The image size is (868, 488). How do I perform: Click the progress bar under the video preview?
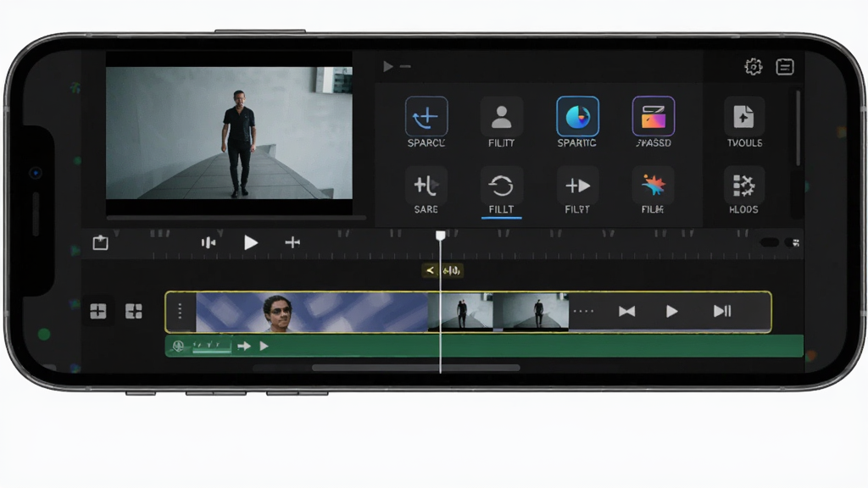tap(236, 218)
